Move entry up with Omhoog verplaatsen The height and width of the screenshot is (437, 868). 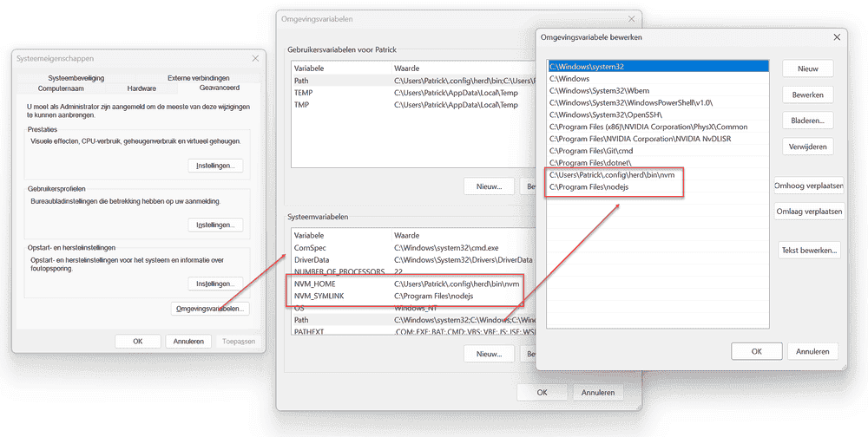[x=809, y=186]
